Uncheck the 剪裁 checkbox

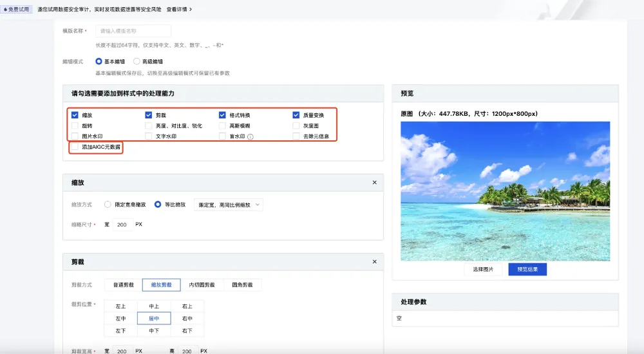coord(149,115)
